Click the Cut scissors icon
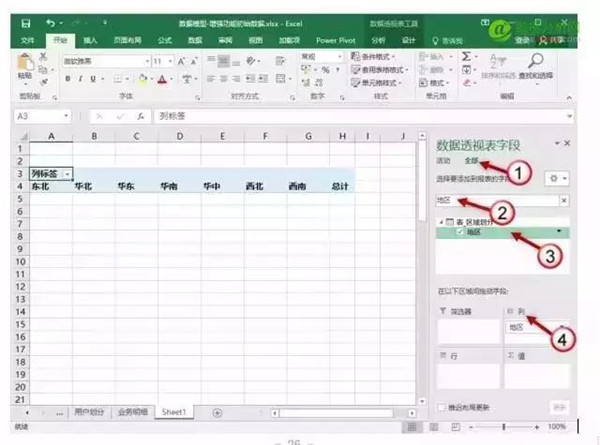The image size is (600, 445). click(43, 57)
